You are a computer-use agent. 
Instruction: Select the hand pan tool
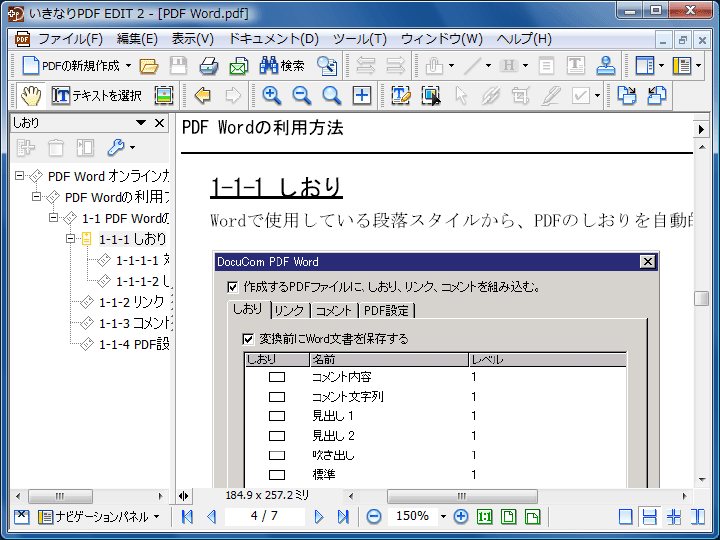[31, 96]
